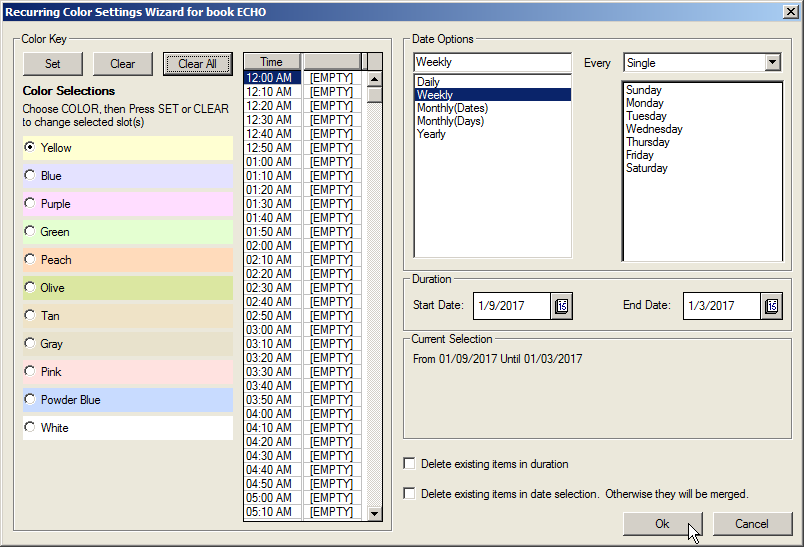Image resolution: width=804 pixels, height=547 pixels.
Task: Close the Recurring Color Settings Wizard
Action: pyautogui.click(x=790, y=11)
